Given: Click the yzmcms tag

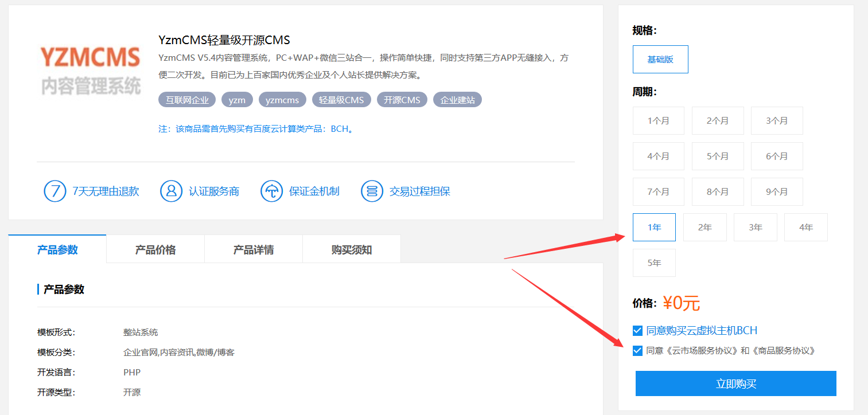Looking at the screenshot, I should [x=282, y=100].
